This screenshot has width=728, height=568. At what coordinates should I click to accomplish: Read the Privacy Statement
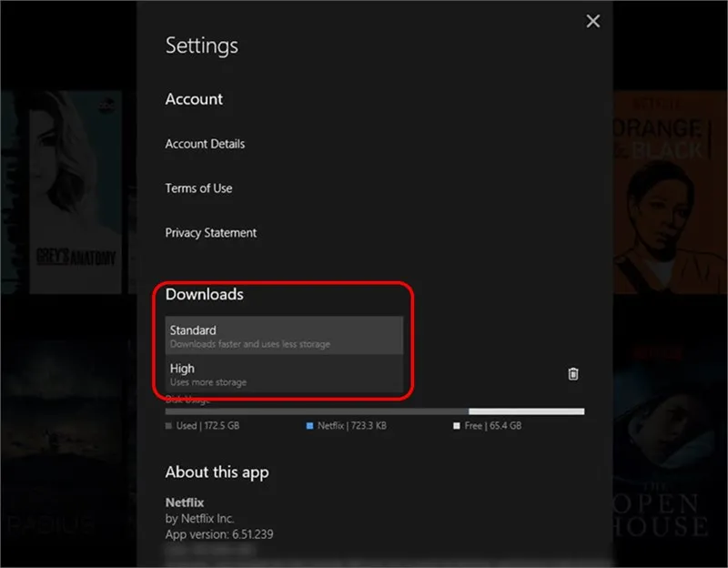coord(210,232)
